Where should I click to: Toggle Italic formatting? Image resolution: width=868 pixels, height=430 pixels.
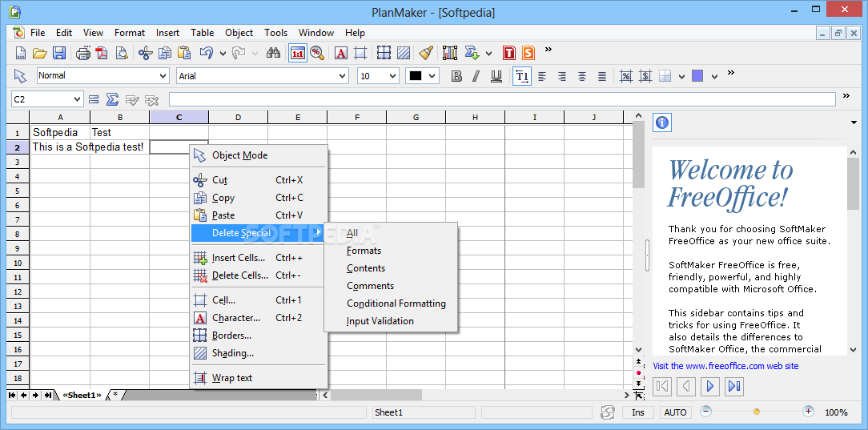[x=476, y=76]
